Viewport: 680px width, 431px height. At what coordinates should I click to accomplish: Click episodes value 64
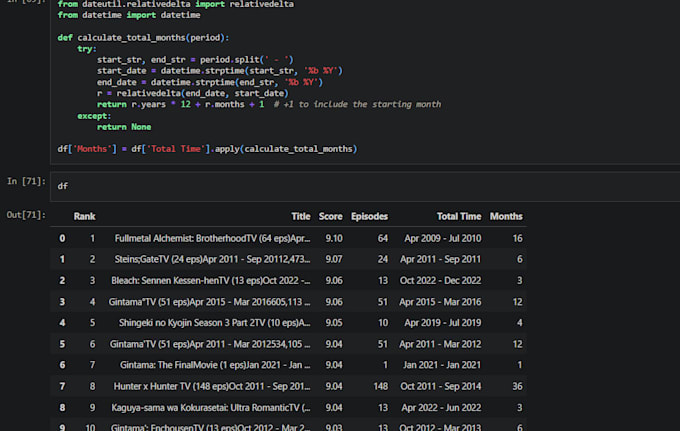pos(382,238)
